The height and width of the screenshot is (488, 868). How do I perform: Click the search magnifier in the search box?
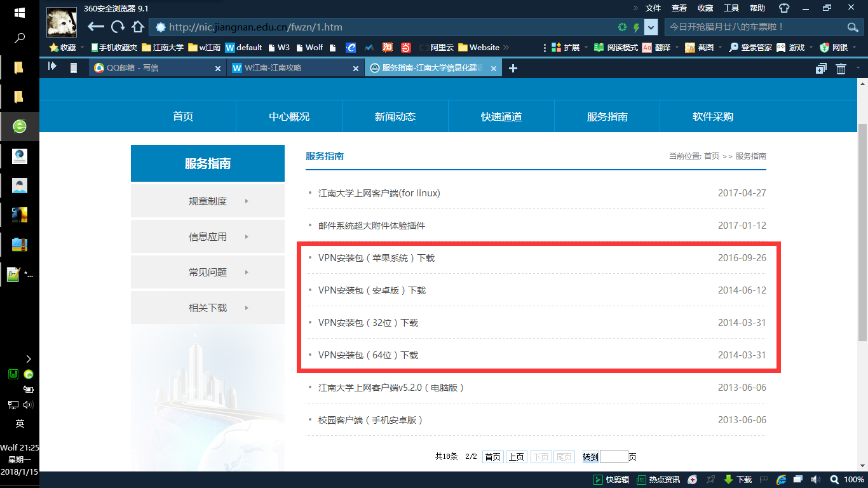pos(853,27)
